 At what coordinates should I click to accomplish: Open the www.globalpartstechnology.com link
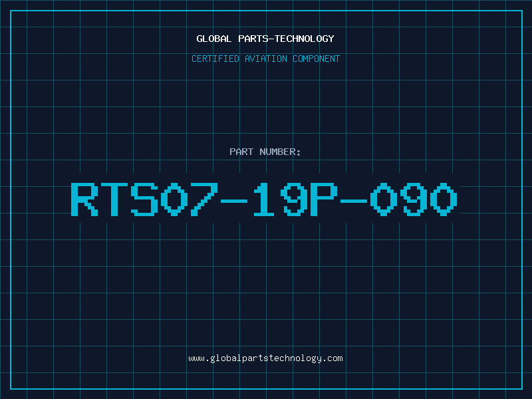[265, 358]
